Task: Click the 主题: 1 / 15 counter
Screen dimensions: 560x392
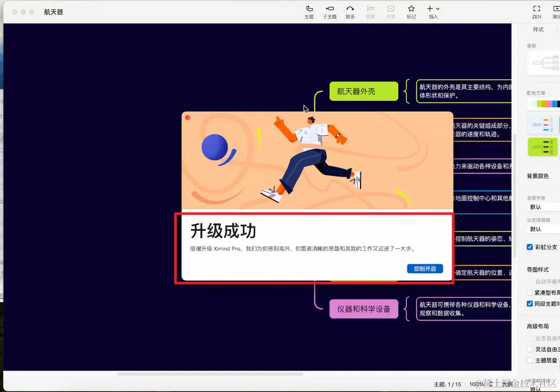Action: [447, 384]
